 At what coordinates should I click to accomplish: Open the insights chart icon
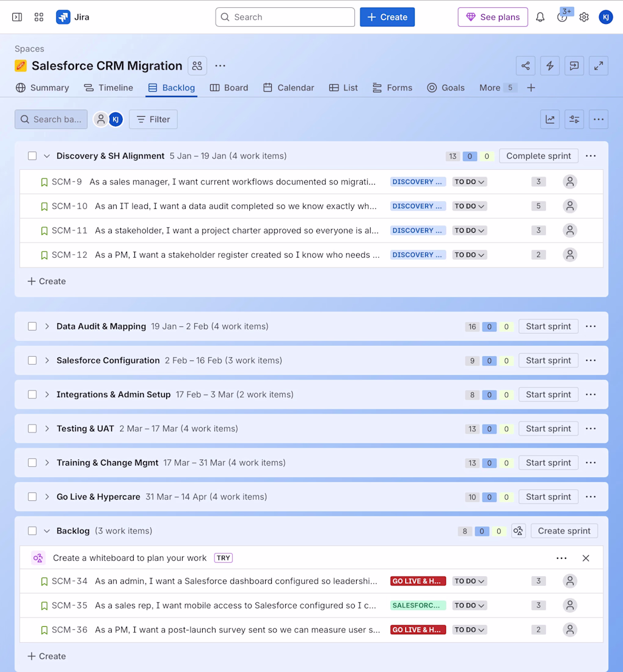point(550,119)
